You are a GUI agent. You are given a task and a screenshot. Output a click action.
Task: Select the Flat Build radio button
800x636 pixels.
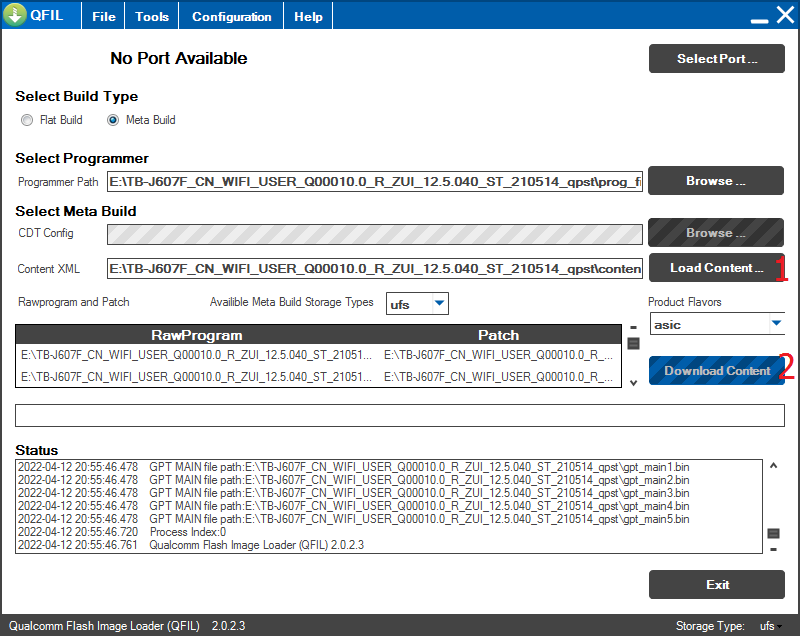(27, 120)
